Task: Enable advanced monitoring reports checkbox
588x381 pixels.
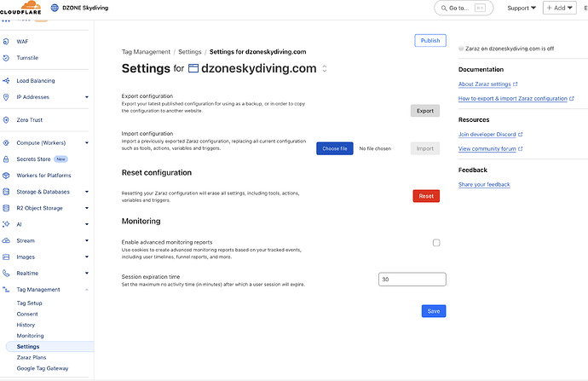Action: [x=436, y=243]
